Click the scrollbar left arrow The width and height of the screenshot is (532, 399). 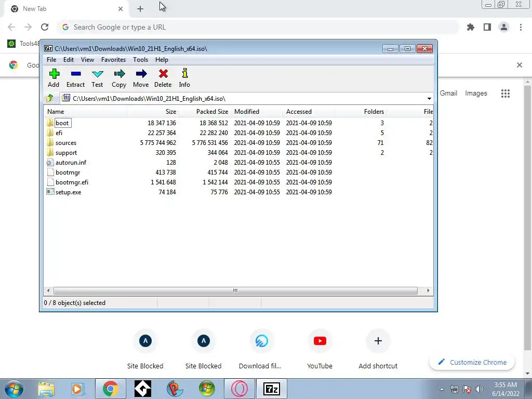point(48,291)
